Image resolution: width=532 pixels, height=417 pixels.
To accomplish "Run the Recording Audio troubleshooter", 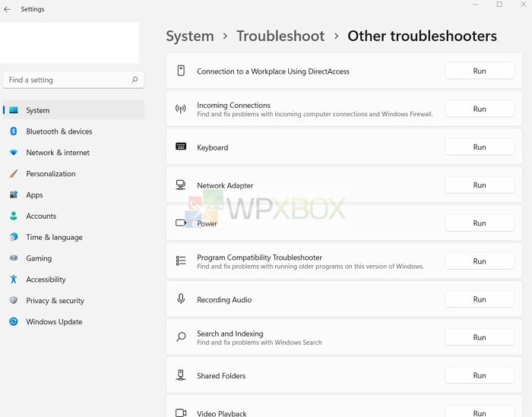I will [480, 299].
